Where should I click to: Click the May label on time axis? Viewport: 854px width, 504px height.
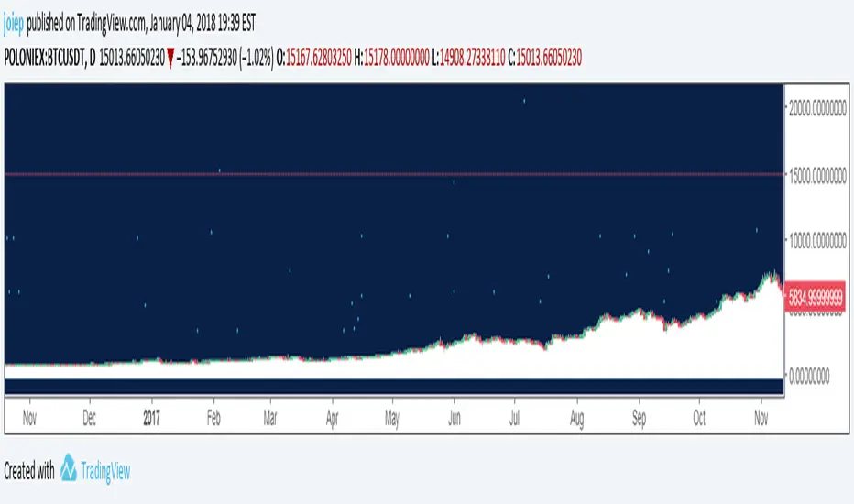pos(392,419)
